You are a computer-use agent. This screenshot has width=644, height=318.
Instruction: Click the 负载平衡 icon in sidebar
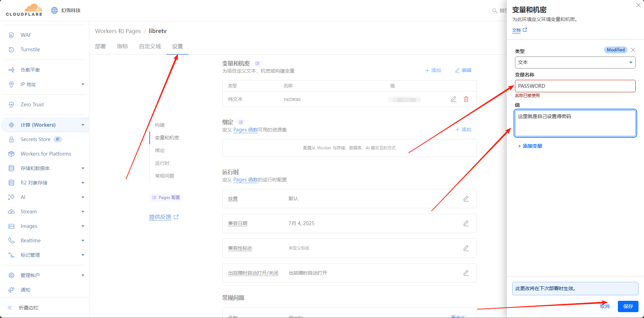point(11,70)
